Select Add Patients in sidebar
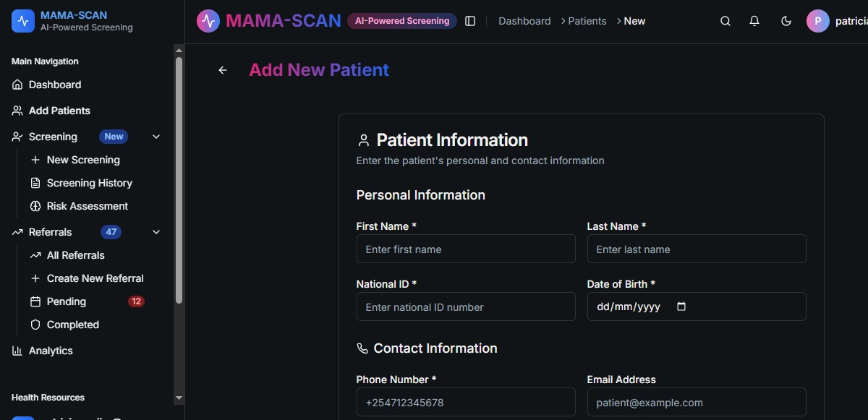Viewport: 868px width, 420px height. pos(59,111)
